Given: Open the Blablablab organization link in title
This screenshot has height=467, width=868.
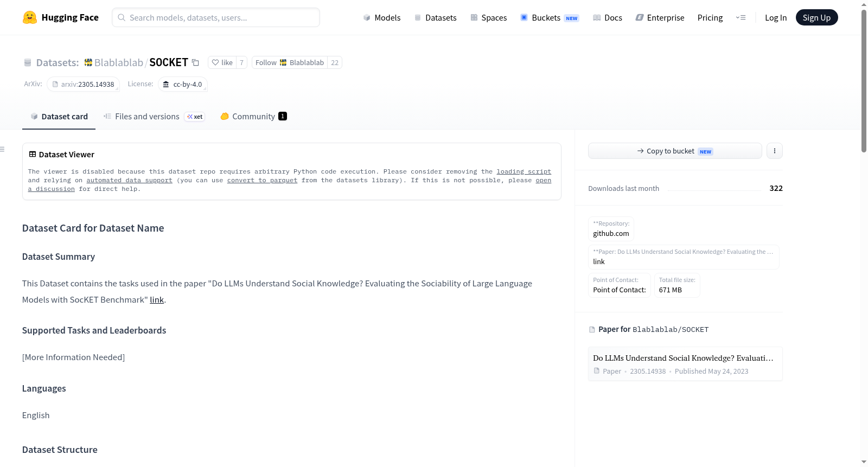Looking at the screenshot, I should pos(119,63).
